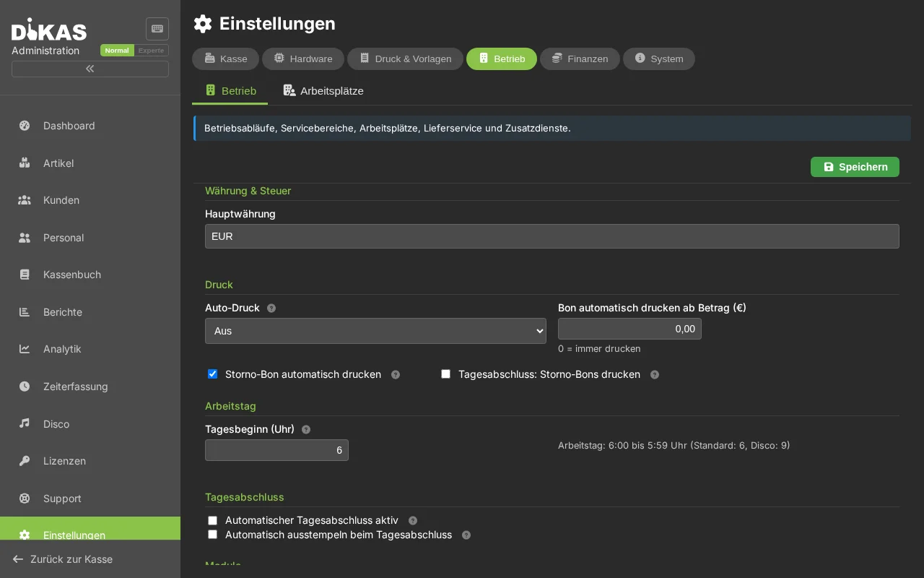Open the Hardware settings tab
This screenshot has height=578, width=924.
(303, 59)
